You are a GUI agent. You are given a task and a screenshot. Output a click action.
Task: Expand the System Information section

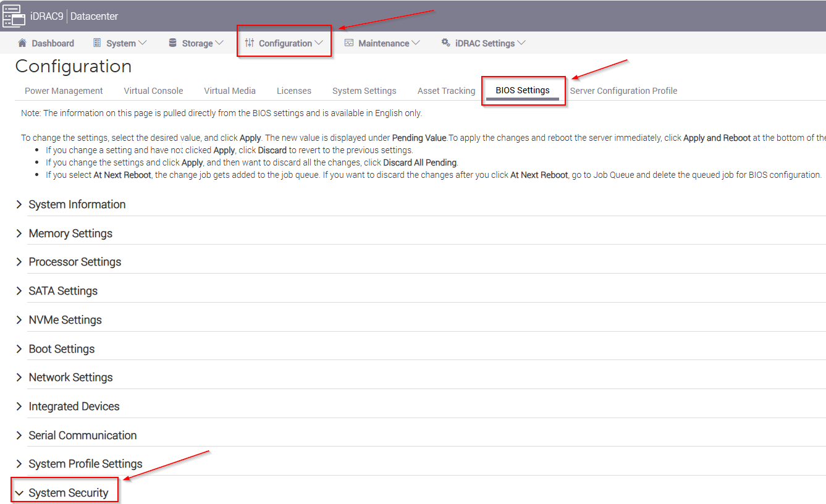click(x=77, y=204)
